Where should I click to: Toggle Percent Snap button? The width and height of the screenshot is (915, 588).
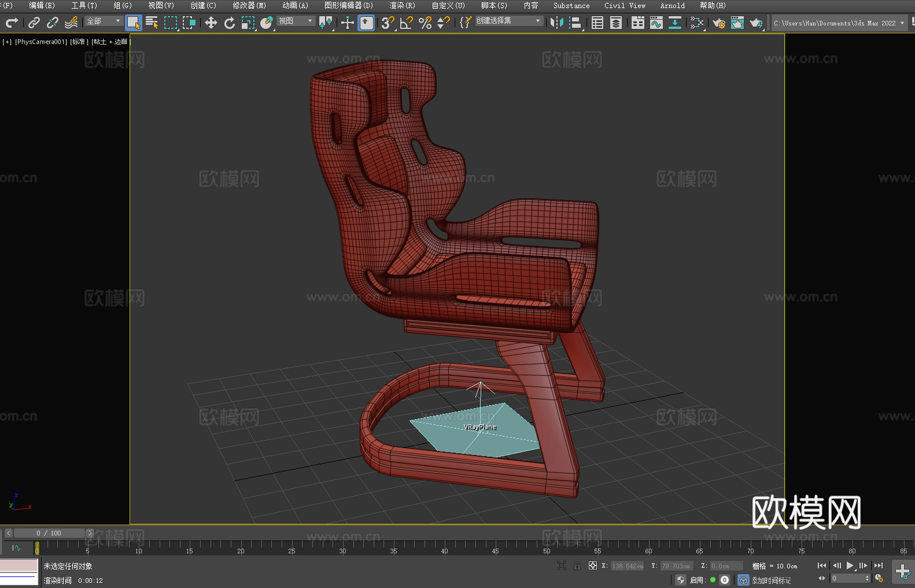(x=425, y=23)
